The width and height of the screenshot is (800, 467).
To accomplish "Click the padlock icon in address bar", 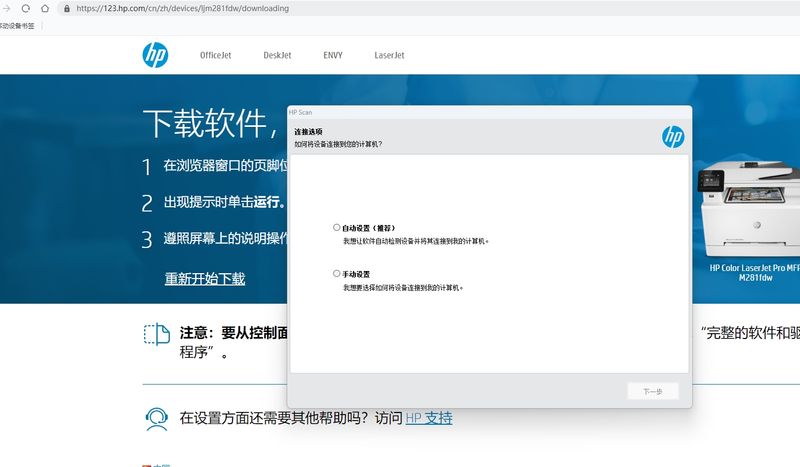I will 66,8.
